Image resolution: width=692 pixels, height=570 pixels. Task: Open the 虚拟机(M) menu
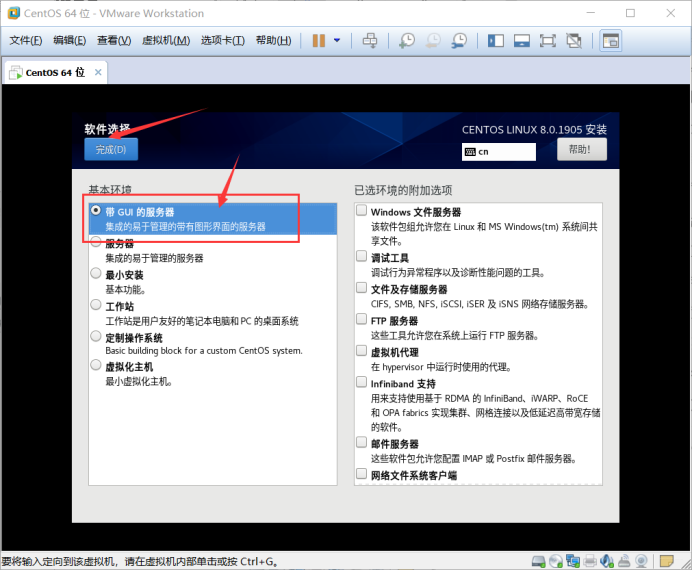click(166, 41)
